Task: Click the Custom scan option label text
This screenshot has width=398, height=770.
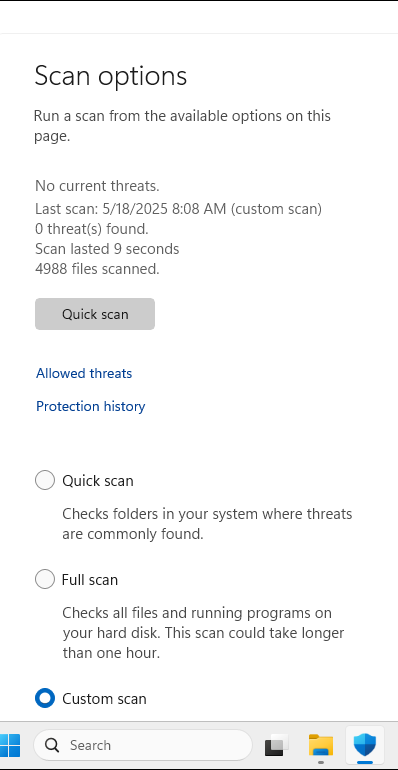Action: [104, 699]
